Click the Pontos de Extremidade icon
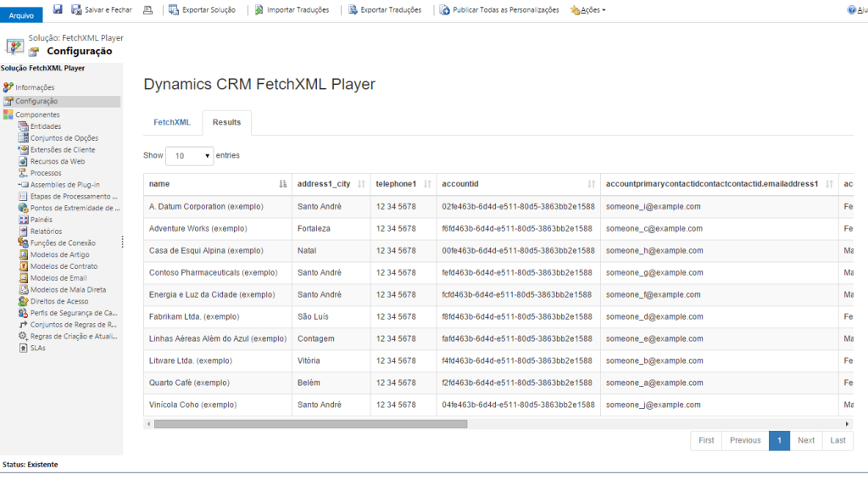The height and width of the screenshot is (480, 868). [x=23, y=208]
